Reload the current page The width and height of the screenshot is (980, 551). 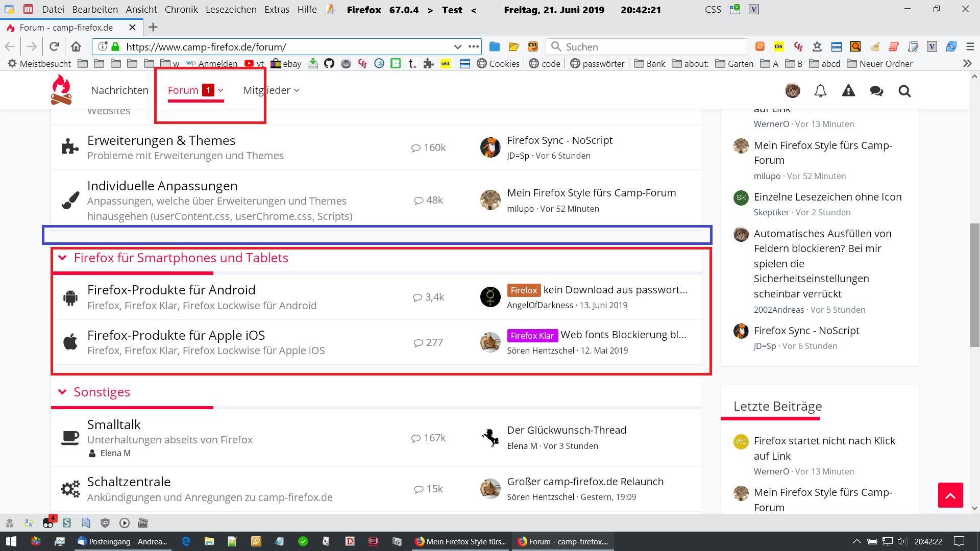[54, 47]
